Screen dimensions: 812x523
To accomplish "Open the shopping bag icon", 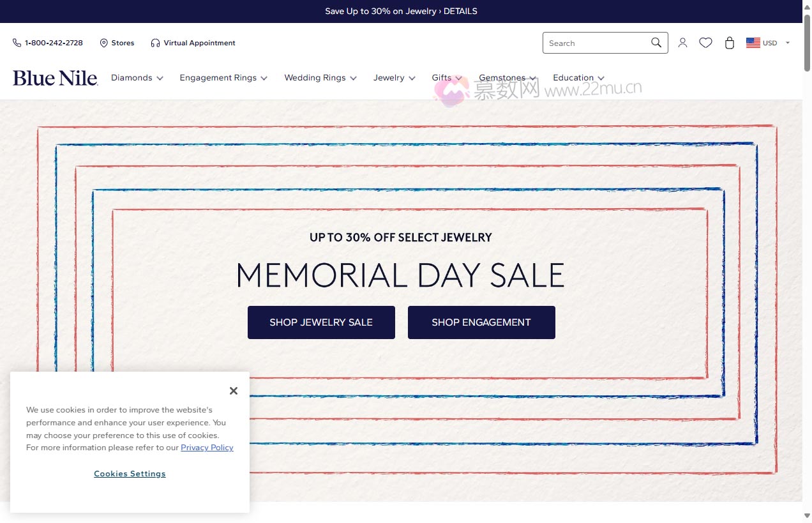I will point(730,43).
